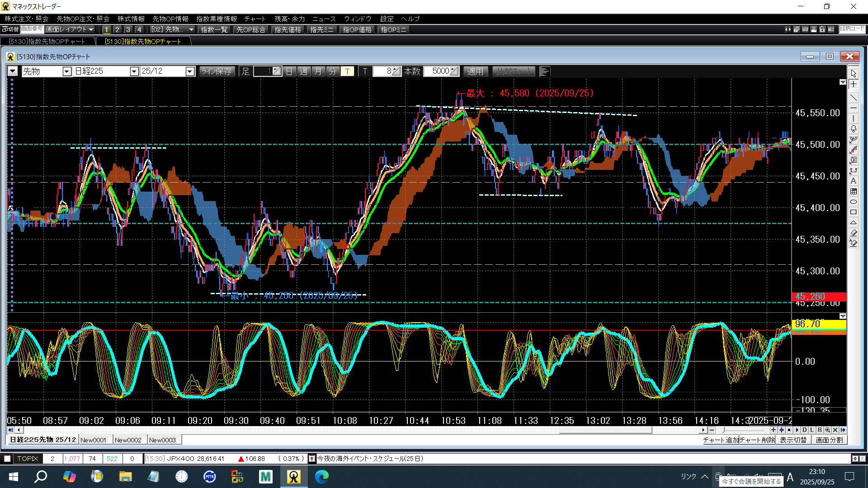Select the alert bell tool

pos(853,129)
